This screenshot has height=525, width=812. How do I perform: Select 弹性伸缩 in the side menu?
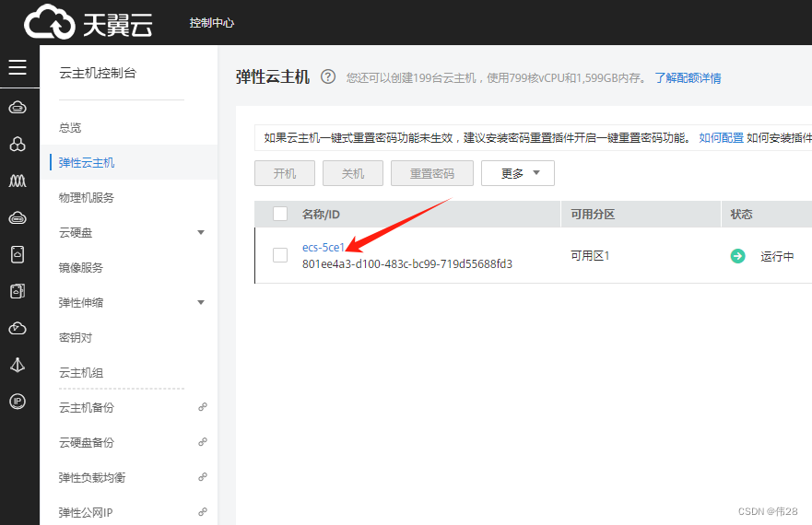click(x=81, y=302)
